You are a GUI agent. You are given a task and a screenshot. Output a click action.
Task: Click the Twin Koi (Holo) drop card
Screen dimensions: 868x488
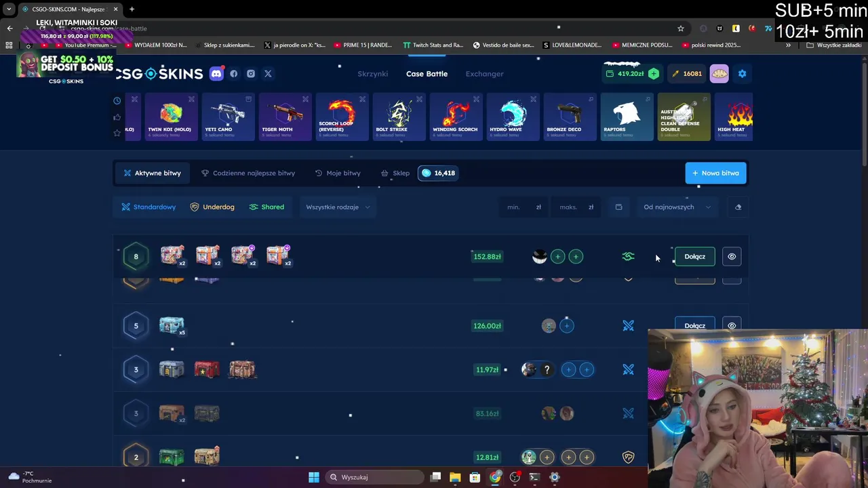click(170, 117)
